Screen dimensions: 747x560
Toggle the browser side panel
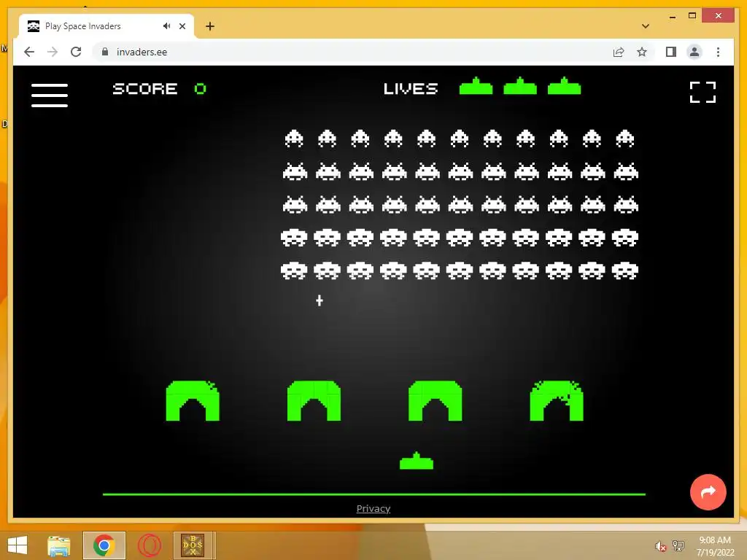pos(671,52)
